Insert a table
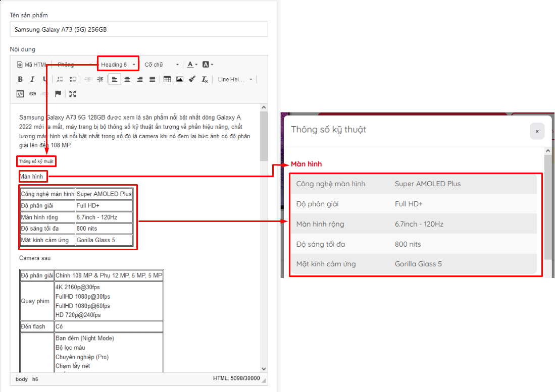The width and height of the screenshot is (555, 392). click(167, 79)
